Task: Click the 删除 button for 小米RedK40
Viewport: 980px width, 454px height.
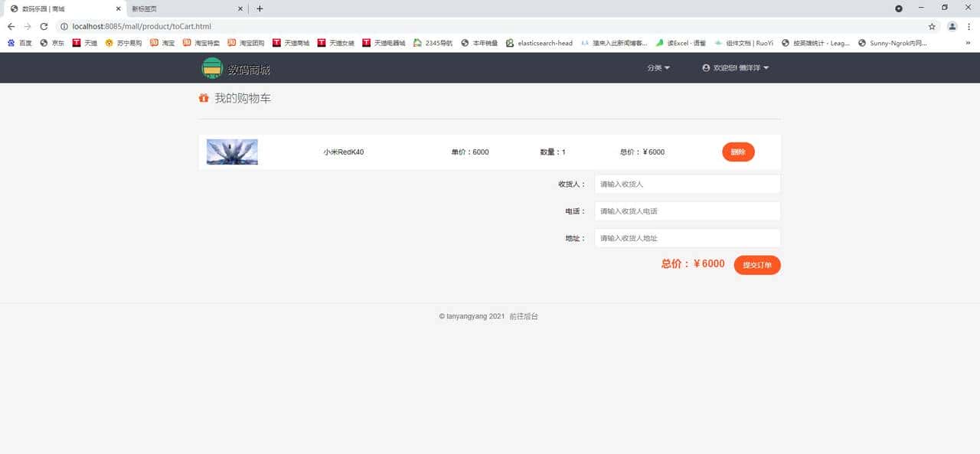Action: pyautogui.click(x=737, y=152)
